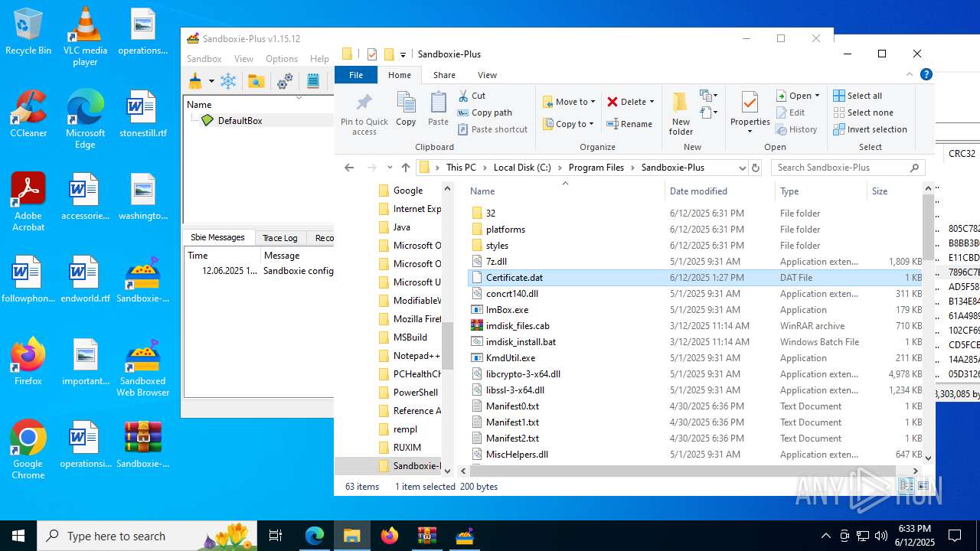Open the Sandbox menu in Sandboxie-Plus
Image resolution: width=980 pixels, height=551 pixels.
[204, 59]
